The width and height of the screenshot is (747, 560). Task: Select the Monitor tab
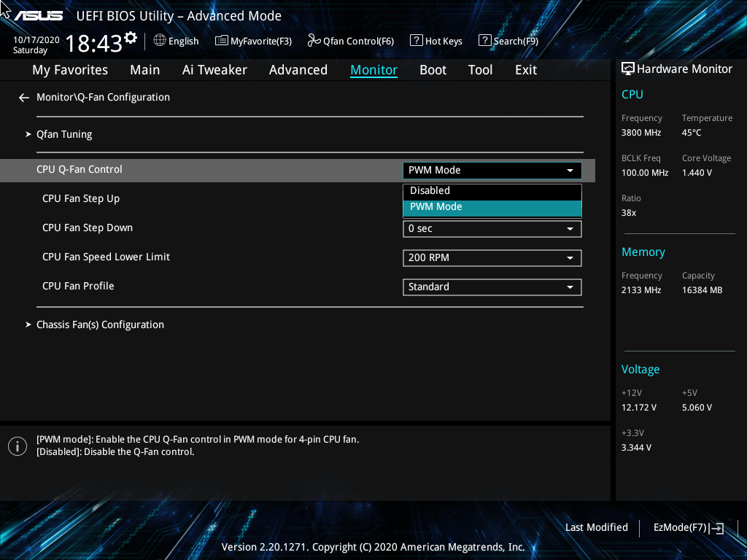(x=374, y=70)
